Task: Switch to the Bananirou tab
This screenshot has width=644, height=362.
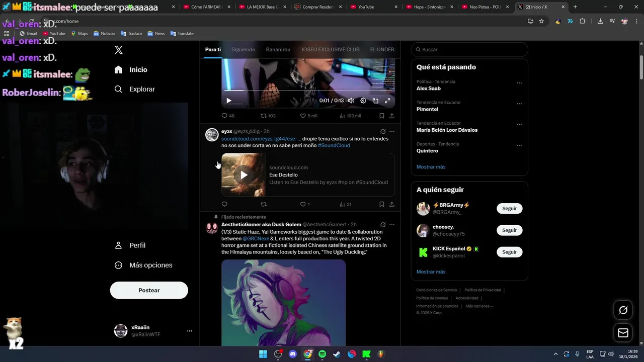Action: point(278,49)
